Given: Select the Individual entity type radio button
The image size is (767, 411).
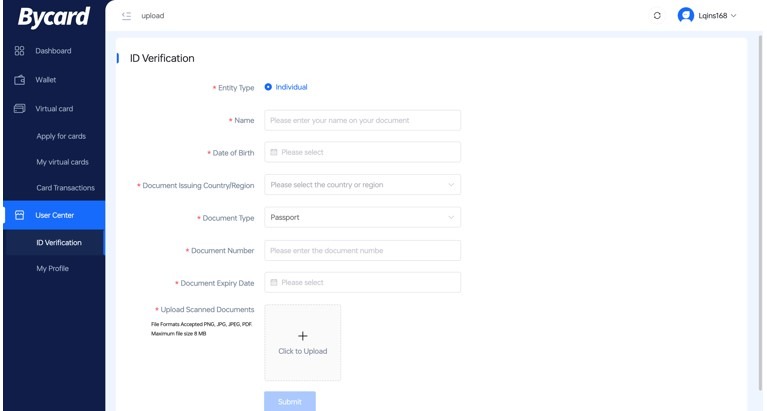Looking at the screenshot, I should point(269,87).
